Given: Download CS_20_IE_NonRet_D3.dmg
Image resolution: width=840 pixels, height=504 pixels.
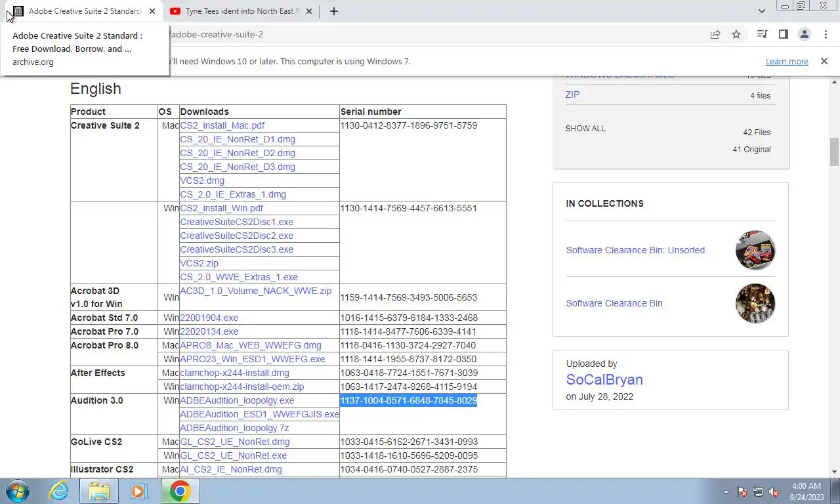Looking at the screenshot, I should click(238, 167).
